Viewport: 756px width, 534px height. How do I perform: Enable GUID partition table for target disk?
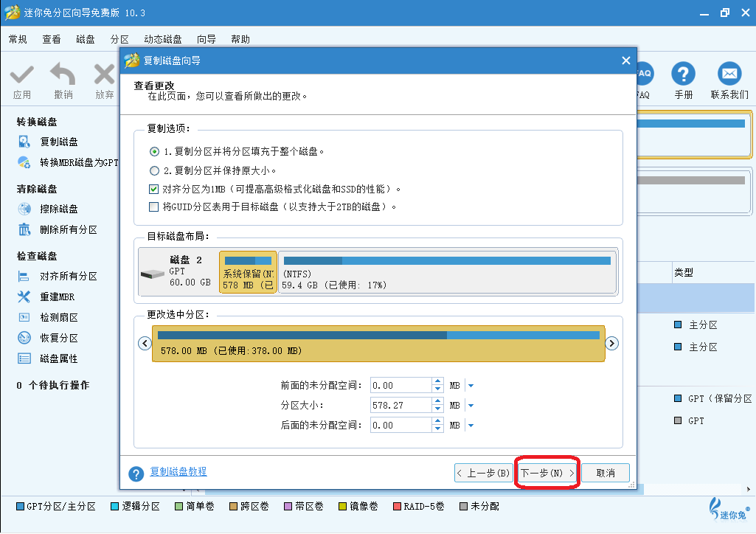(154, 207)
